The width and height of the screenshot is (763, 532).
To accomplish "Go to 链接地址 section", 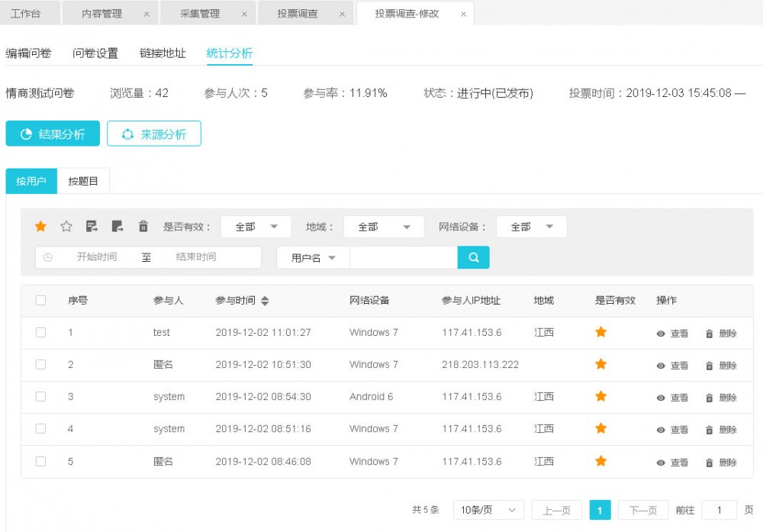I will (x=163, y=53).
